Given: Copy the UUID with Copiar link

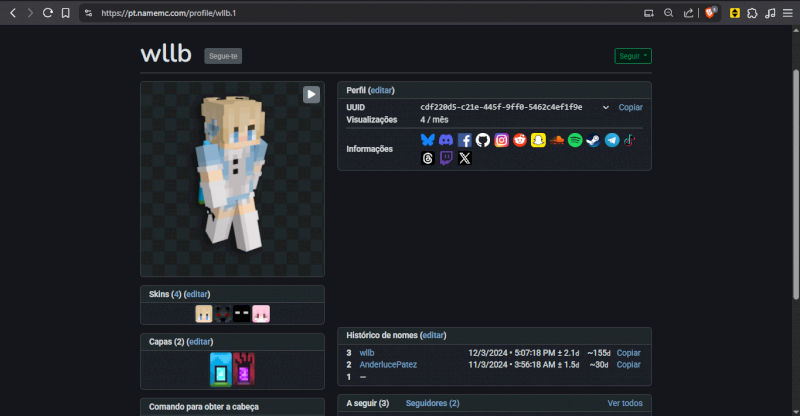Looking at the screenshot, I should (630, 107).
